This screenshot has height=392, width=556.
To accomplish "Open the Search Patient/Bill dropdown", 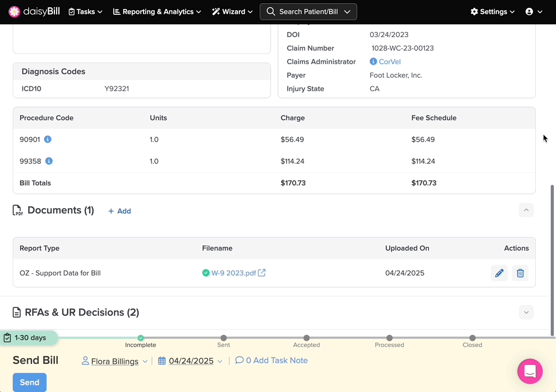I will coord(308,12).
